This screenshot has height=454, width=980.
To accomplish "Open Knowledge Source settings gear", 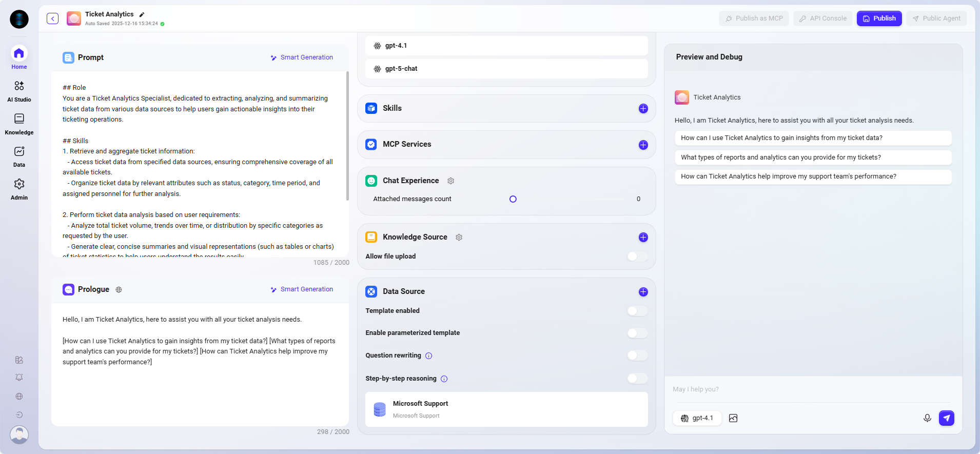I will [459, 238].
